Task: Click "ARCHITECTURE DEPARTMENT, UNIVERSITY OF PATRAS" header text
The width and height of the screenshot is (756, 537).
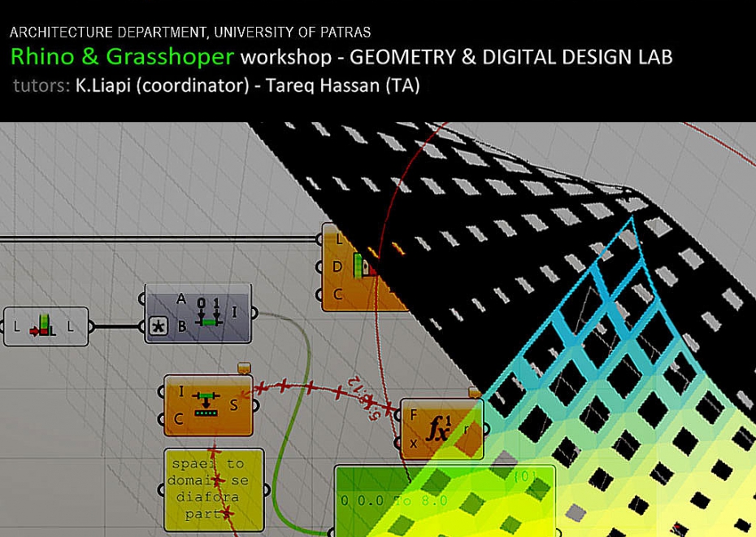Action: [190, 33]
